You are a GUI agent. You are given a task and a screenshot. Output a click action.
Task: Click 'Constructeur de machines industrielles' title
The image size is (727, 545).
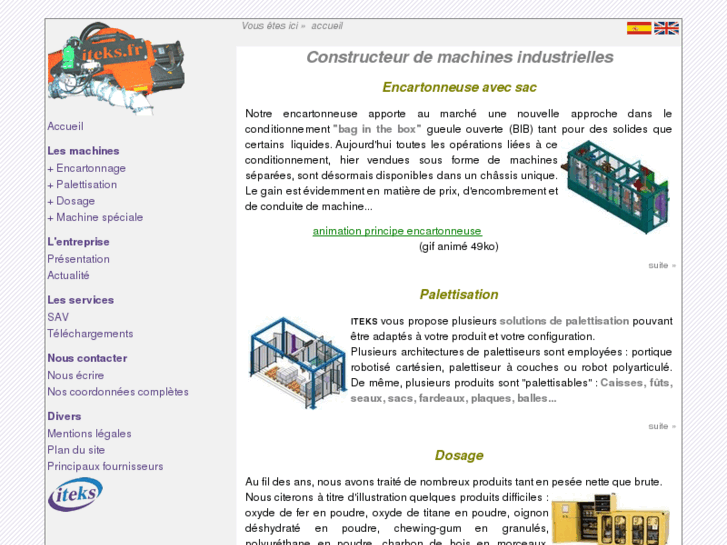click(459, 57)
